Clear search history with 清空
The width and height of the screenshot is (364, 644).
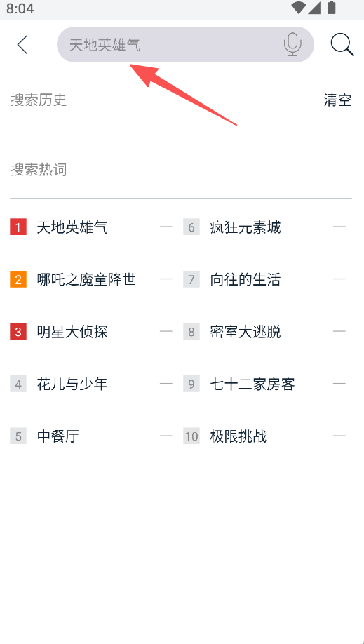click(x=337, y=100)
